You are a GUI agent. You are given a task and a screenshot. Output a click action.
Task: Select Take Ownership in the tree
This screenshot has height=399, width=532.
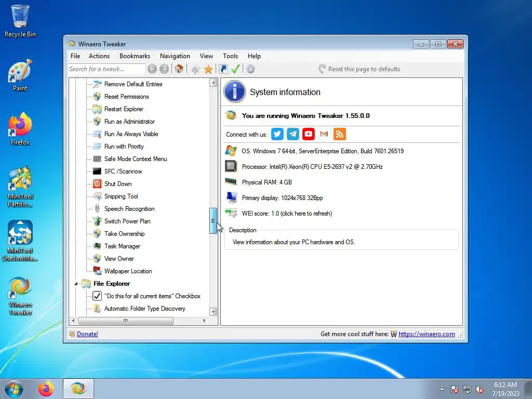(125, 233)
